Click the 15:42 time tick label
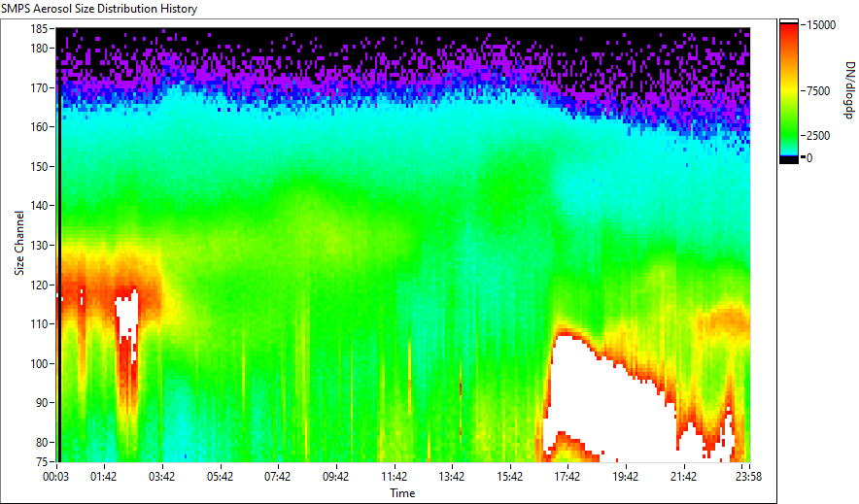This screenshot has width=859, height=504. coord(509,477)
